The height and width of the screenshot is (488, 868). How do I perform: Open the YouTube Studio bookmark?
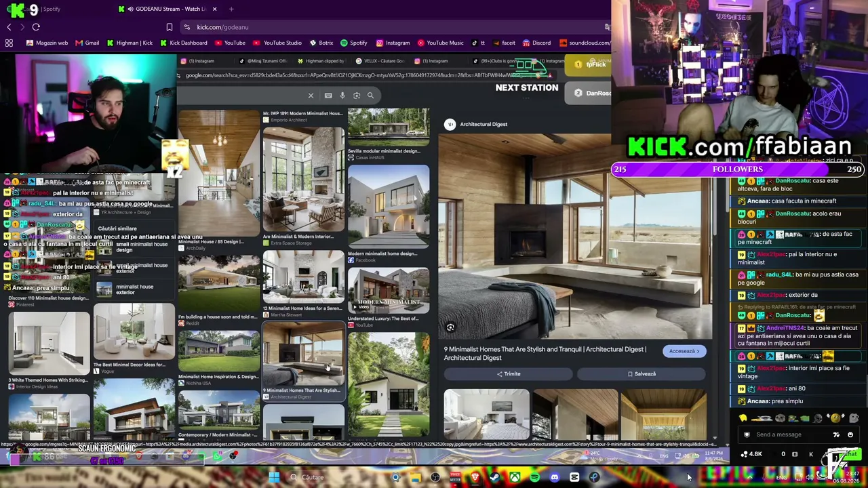(277, 43)
